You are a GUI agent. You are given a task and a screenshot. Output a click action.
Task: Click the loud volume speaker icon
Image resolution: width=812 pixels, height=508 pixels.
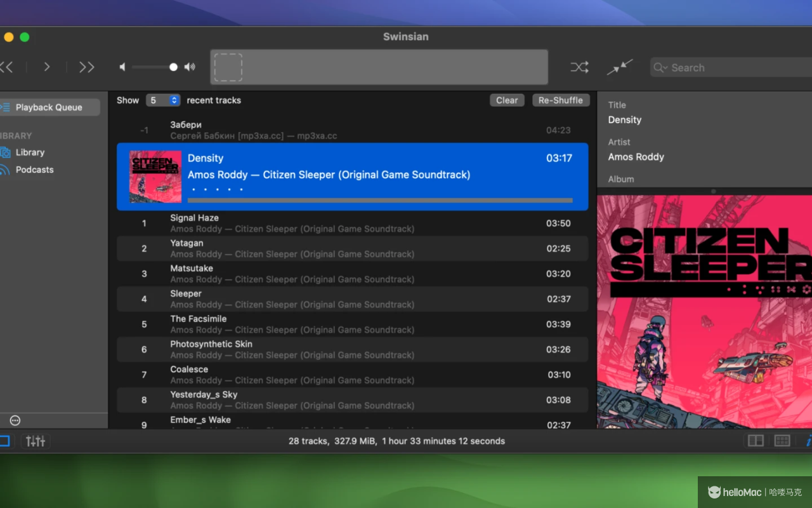190,67
